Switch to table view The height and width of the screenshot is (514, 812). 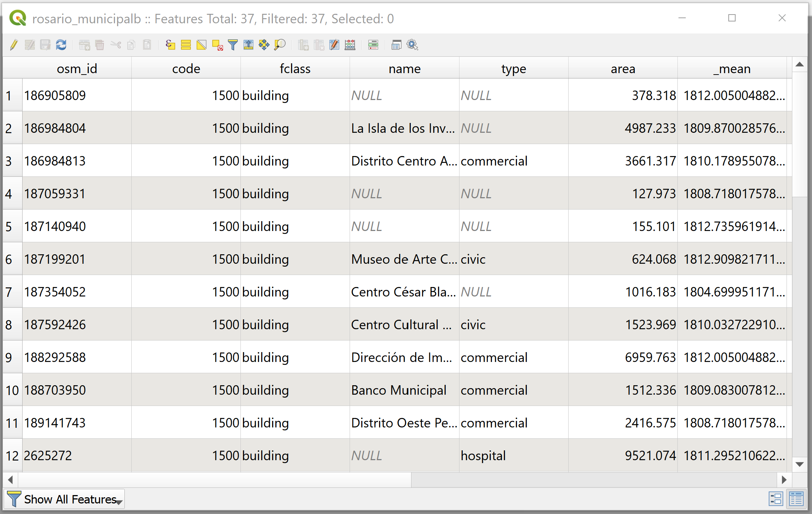click(x=796, y=499)
